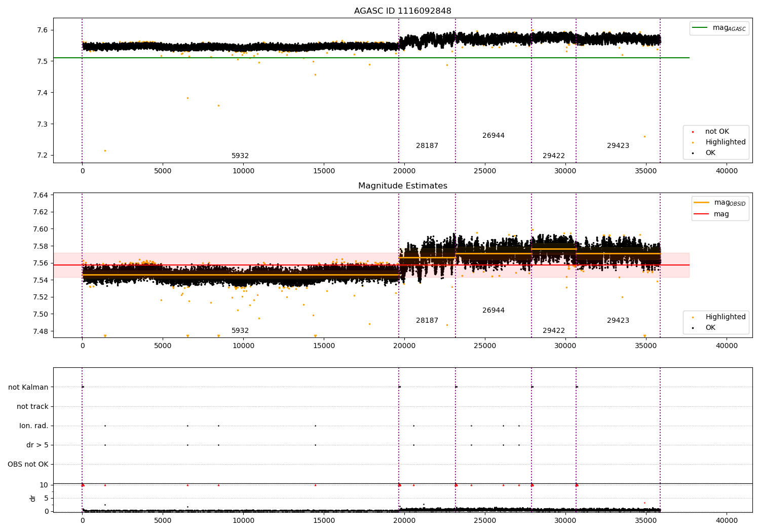Click obsid label 29422 in the AGASC ID plot
The image size is (760, 532).
click(x=554, y=156)
